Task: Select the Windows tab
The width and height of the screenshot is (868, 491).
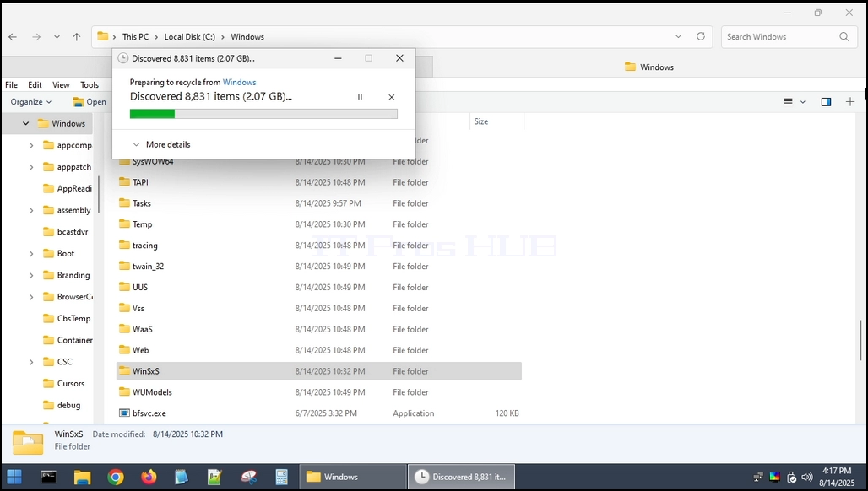Action: click(648, 67)
